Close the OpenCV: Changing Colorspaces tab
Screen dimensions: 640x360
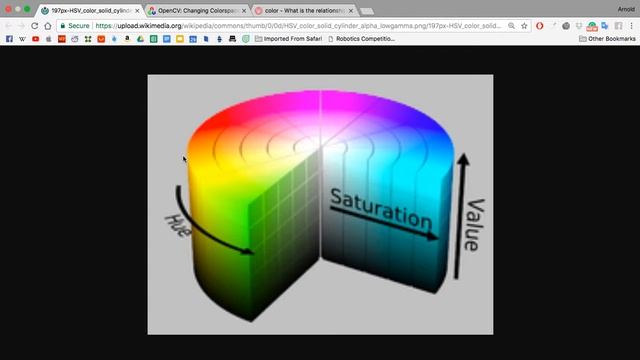point(244,11)
